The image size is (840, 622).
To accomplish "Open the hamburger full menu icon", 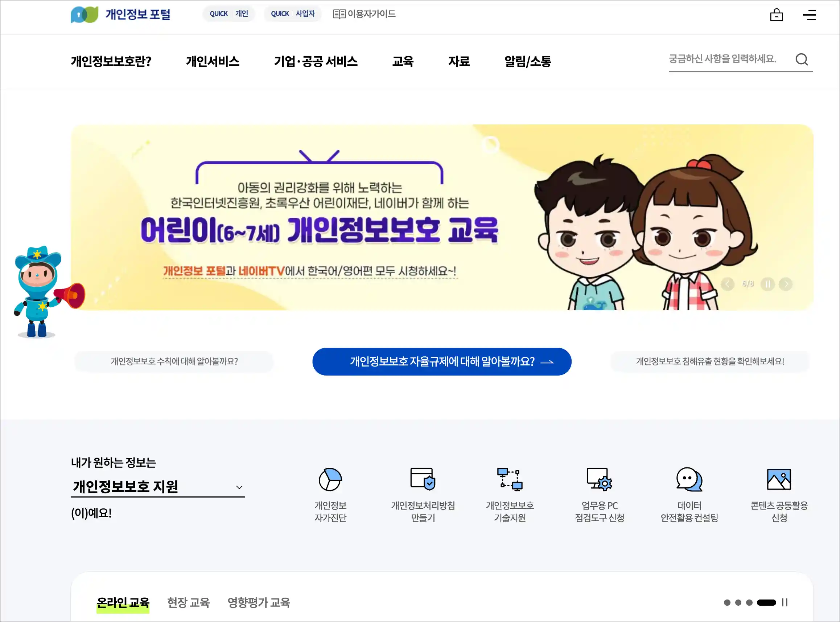I will [x=809, y=15].
